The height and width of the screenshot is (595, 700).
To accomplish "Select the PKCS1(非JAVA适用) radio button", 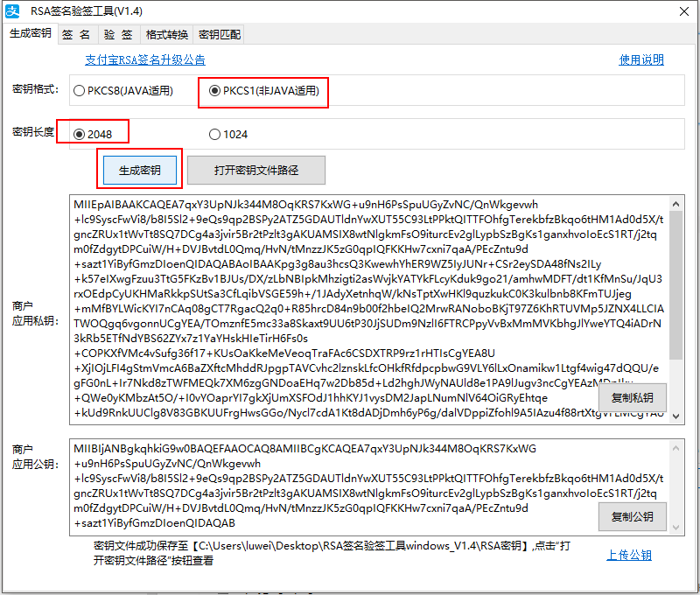I will (x=264, y=91).
